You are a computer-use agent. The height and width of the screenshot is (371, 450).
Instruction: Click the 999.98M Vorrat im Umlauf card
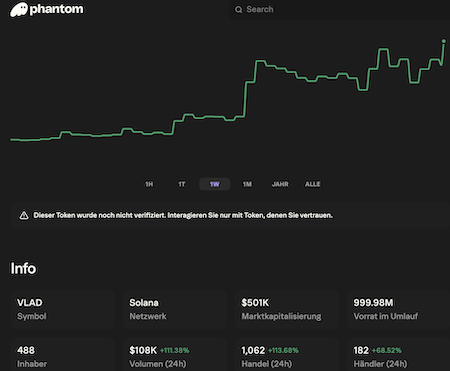click(x=399, y=310)
